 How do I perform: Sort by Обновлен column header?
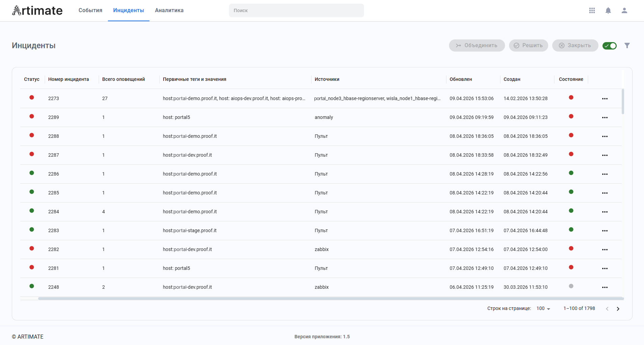point(460,79)
